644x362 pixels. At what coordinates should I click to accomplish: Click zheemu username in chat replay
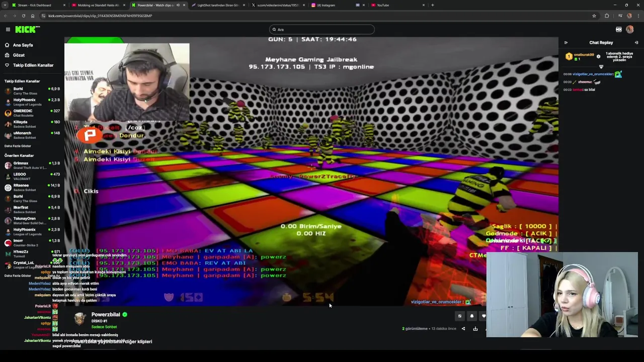[585, 81]
